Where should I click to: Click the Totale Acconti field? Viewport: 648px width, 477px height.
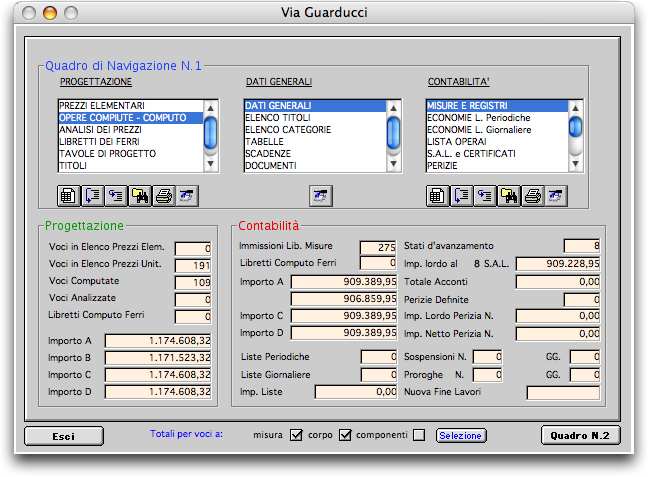click(558, 282)
